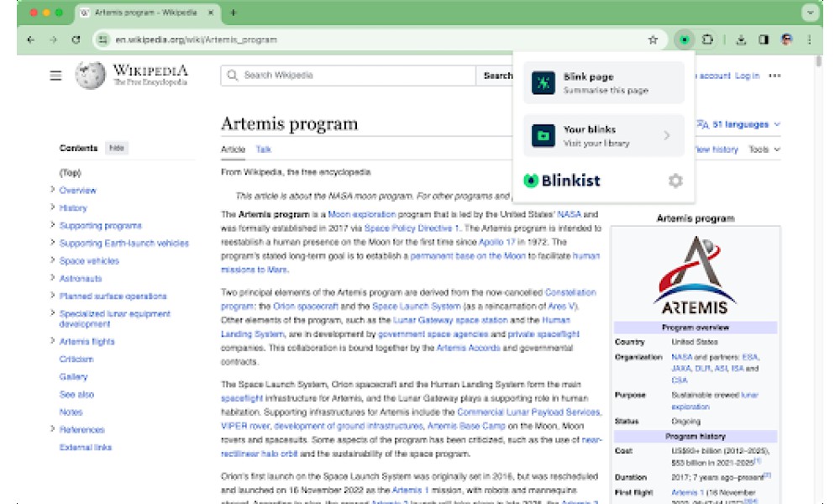
Task: Close the Artemis program browser tab
Action: point(211,13)
